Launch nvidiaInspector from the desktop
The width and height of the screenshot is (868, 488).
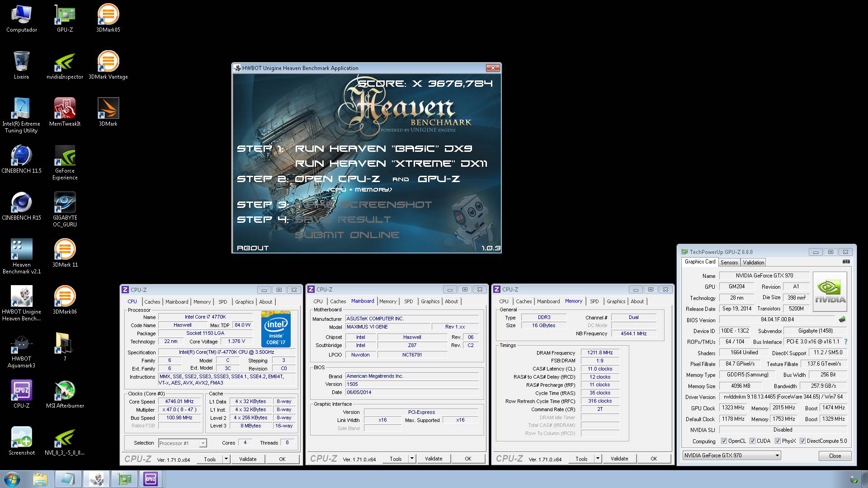tap(65, 65)
